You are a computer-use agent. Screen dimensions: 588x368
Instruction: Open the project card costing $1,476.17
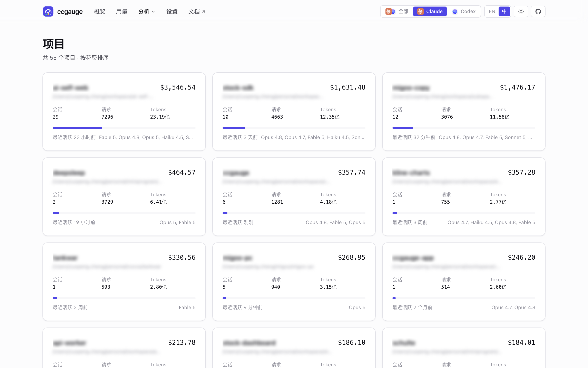coord(464,111)
